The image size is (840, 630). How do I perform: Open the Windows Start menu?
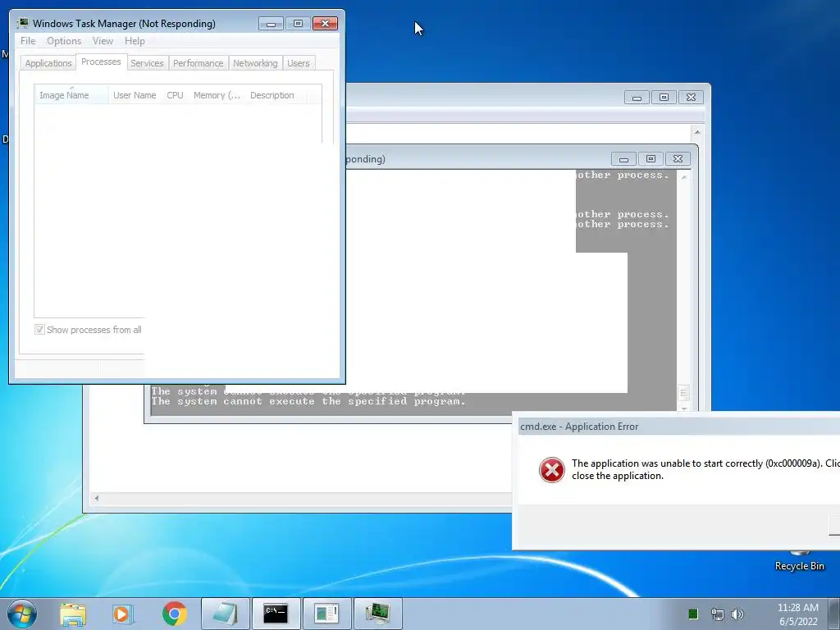pyautogui.click(x=21, y=614)
